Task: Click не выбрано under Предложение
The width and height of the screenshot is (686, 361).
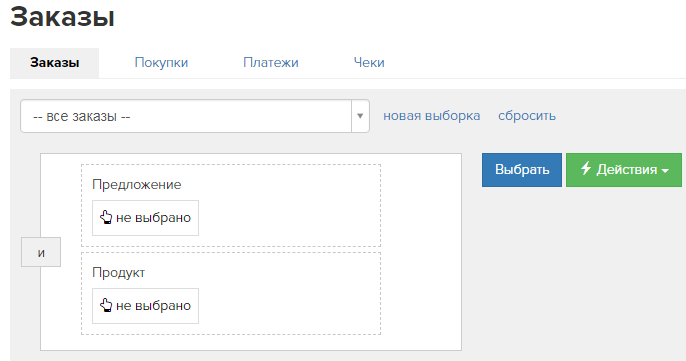Action: [x=145, y=218]
